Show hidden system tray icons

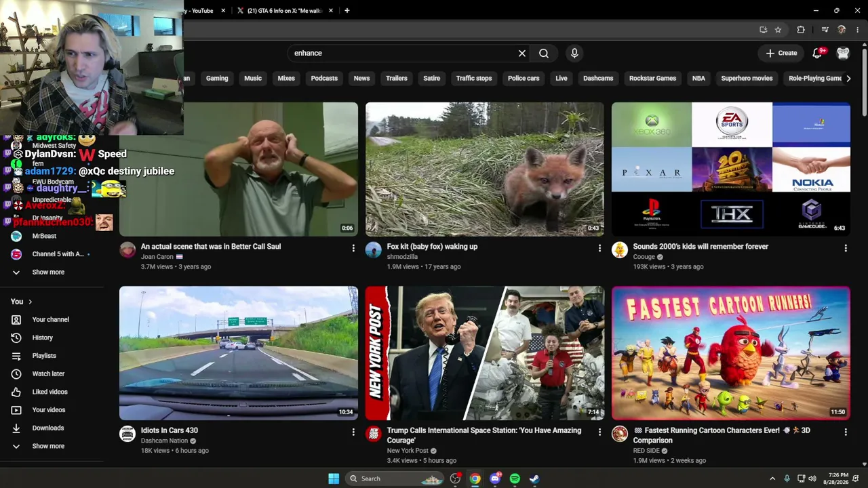(772, 479)
